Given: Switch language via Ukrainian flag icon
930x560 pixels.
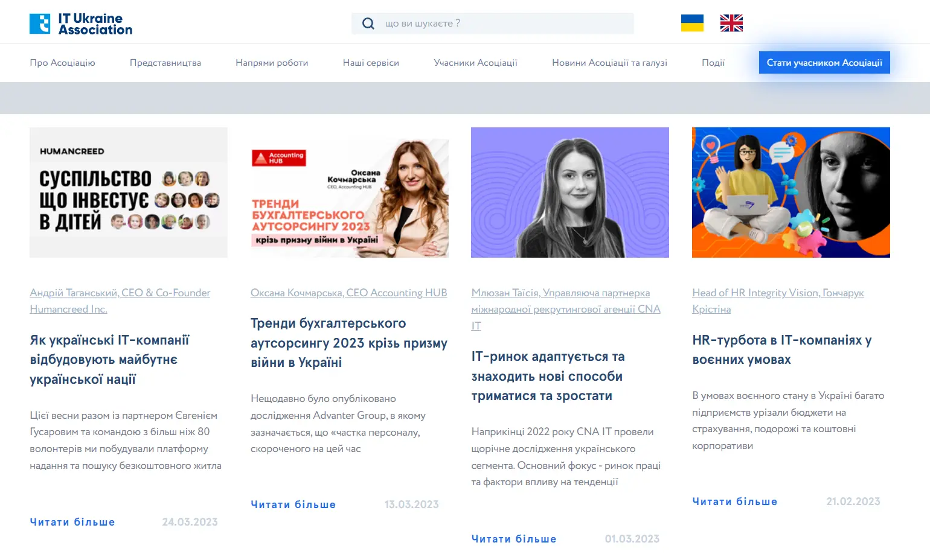Looking at the screenshot, I should 692,23.
